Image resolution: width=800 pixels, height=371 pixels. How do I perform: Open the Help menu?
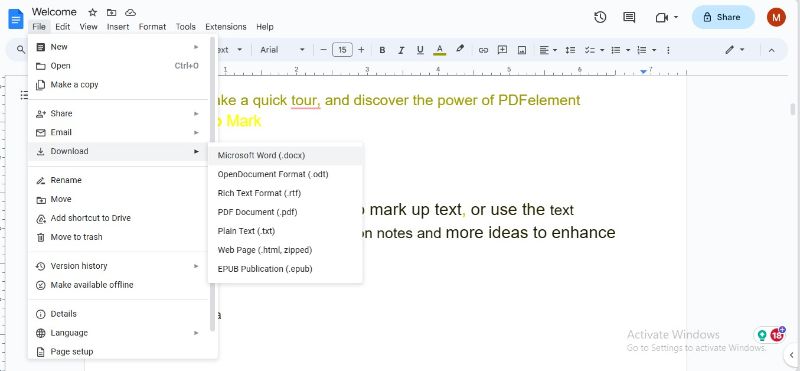click(265, 27)
